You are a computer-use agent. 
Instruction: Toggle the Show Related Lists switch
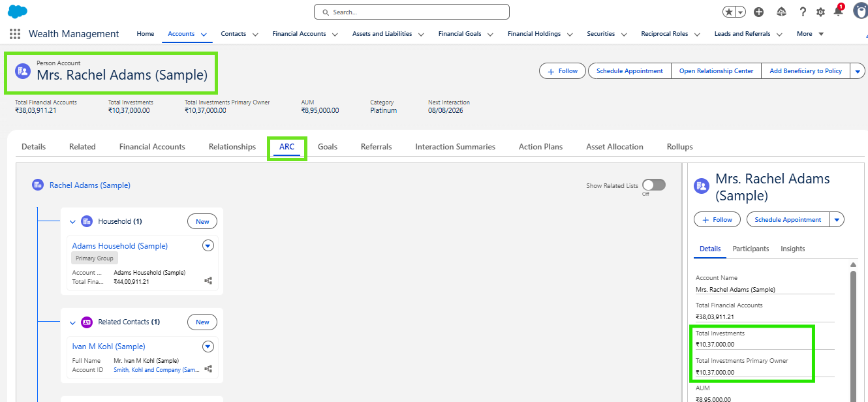coord(653,185)
